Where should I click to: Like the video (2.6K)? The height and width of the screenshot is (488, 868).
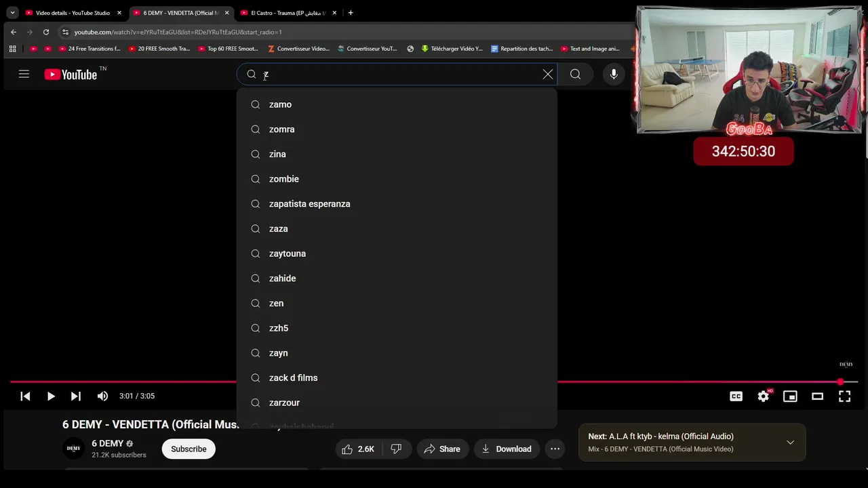[x=359, y=449]
